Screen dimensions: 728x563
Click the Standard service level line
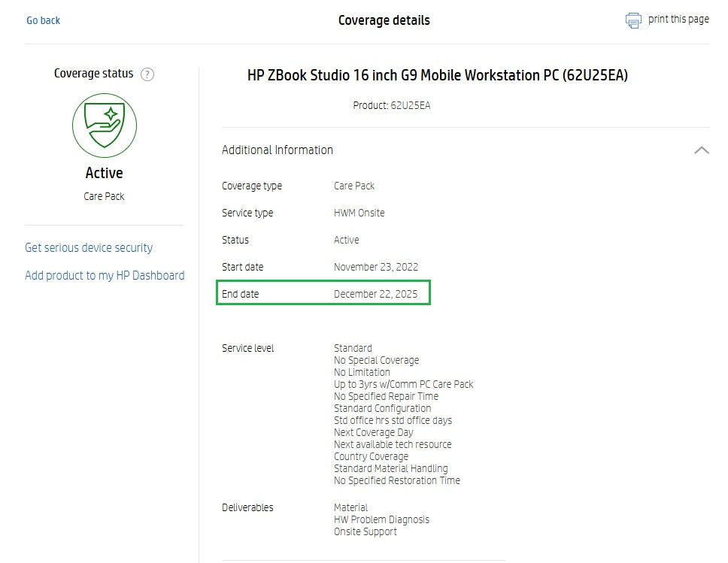point(353,348)
